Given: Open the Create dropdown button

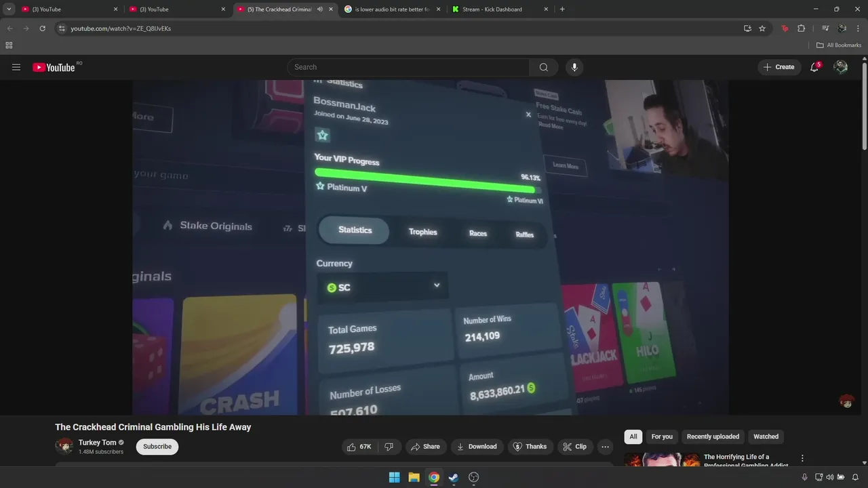Looking at the screenshot, I should pyautogui.click(x=778, y=67).
